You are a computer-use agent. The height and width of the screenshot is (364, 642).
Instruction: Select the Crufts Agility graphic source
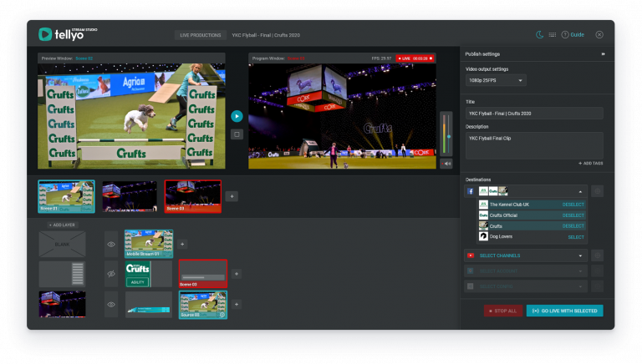coord(149,274)
